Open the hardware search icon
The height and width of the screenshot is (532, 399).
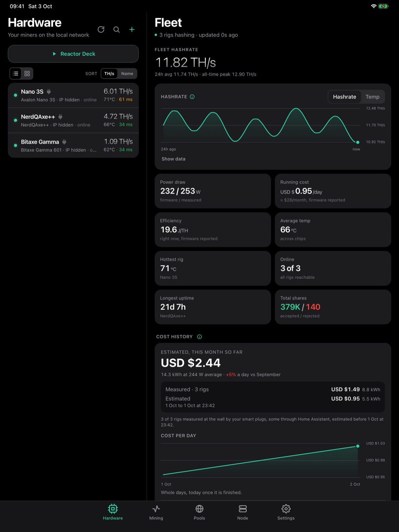tap(116, 30)
